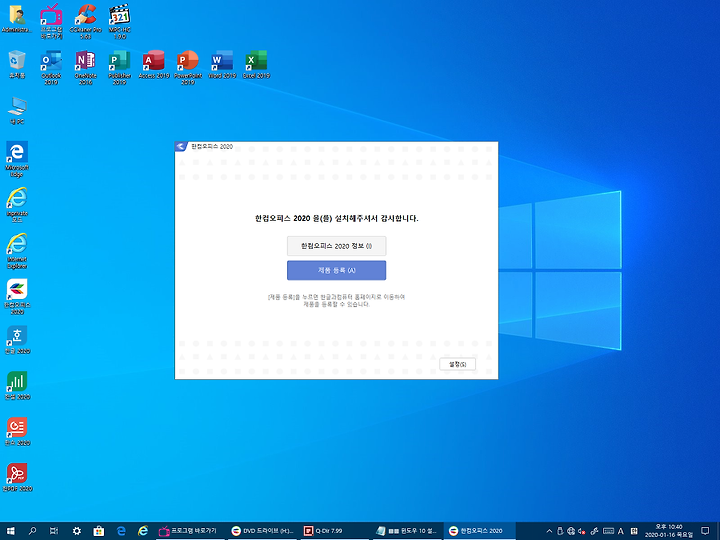
Task: Launch OneNote 2016 desktop shortcut
Action: (x=85, y=68)
